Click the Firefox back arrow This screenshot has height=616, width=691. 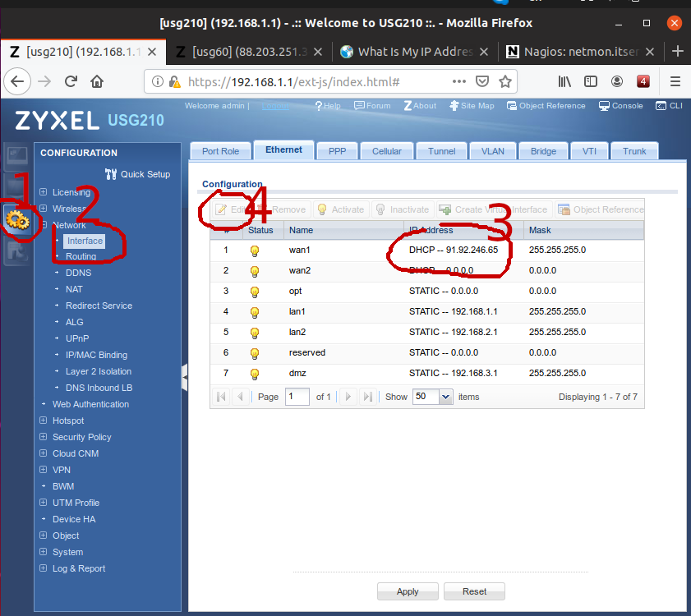pos(17,81)
